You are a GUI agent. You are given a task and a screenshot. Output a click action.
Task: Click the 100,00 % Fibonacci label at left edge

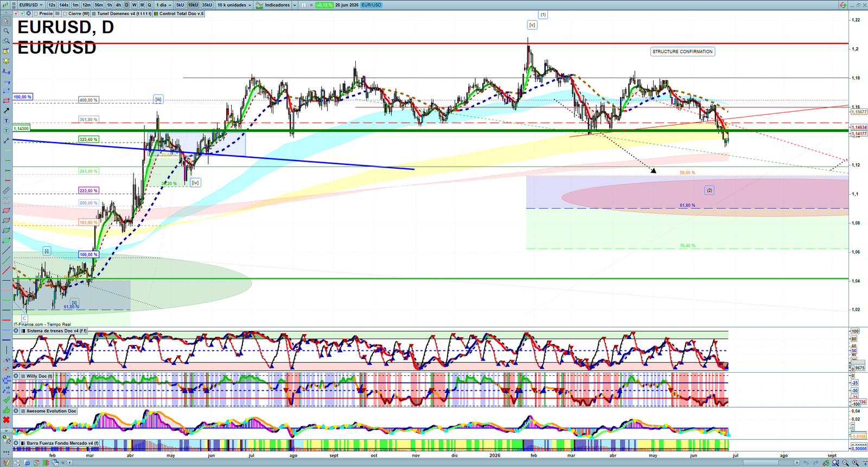tap(23, 97)
